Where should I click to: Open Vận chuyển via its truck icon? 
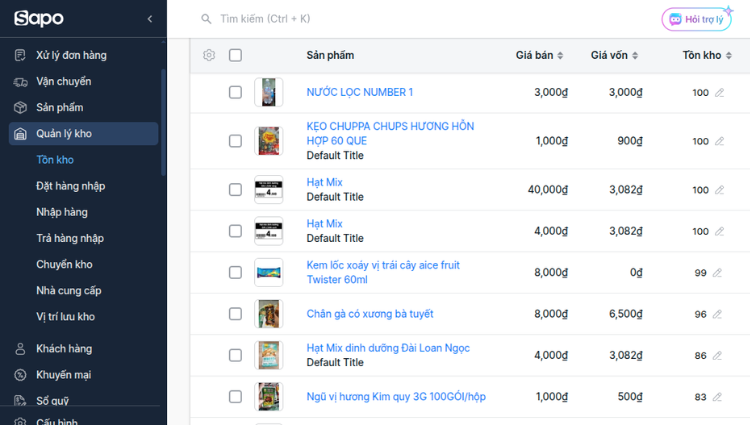coord(20,81)
